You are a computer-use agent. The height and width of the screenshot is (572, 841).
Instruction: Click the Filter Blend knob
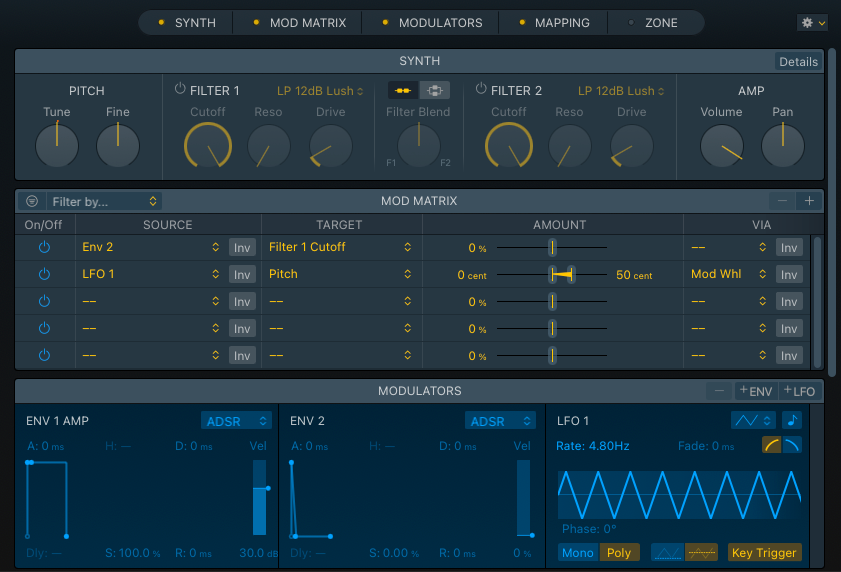(419, 145)
